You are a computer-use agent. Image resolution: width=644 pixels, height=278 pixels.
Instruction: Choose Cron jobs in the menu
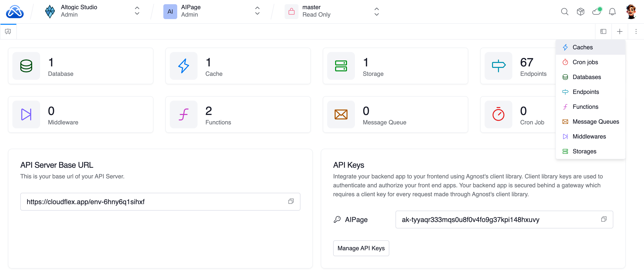pos(585,62)
